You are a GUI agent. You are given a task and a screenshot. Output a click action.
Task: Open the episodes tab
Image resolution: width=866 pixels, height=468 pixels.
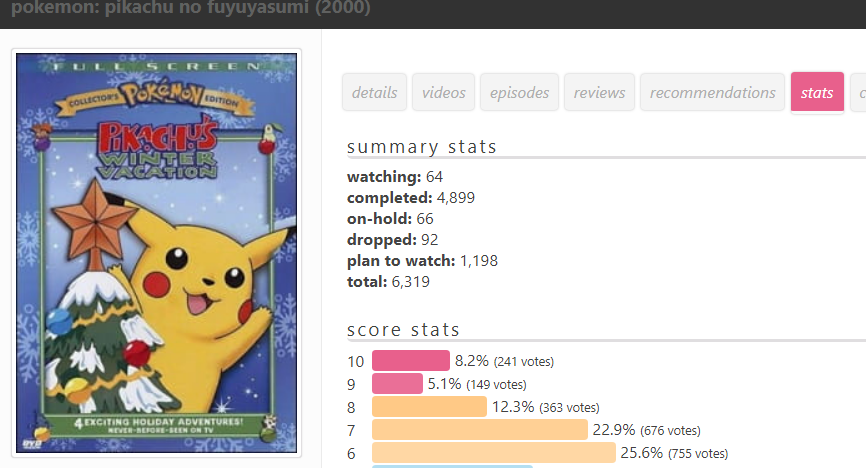[519, 92]
